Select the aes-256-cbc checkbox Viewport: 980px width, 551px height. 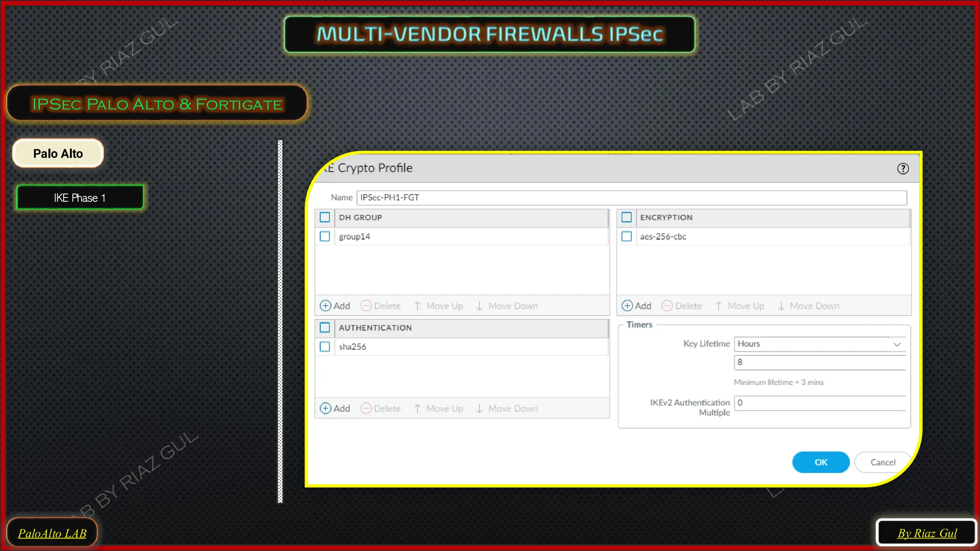point(626,236)
